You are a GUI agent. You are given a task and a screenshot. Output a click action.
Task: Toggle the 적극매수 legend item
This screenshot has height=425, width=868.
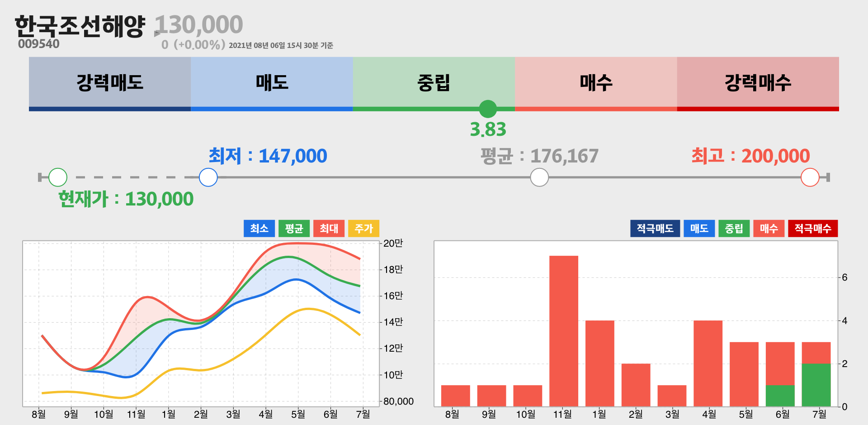point(813,229)
